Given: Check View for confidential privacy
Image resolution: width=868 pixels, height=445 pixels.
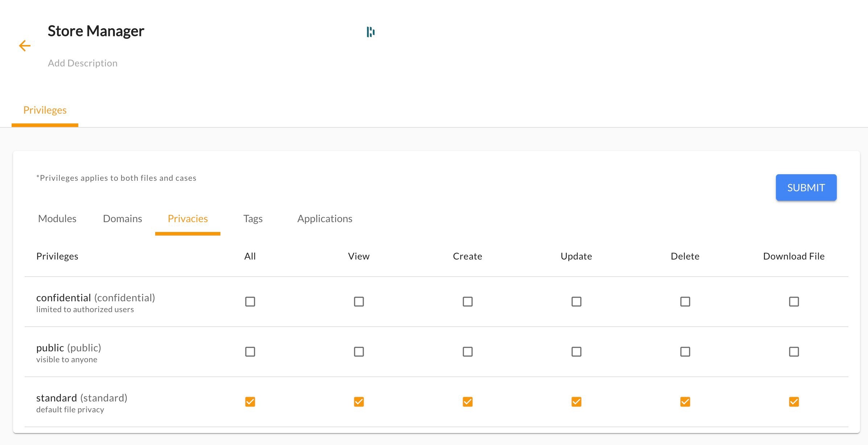Looking at the screenshot, I should (359, 302).
